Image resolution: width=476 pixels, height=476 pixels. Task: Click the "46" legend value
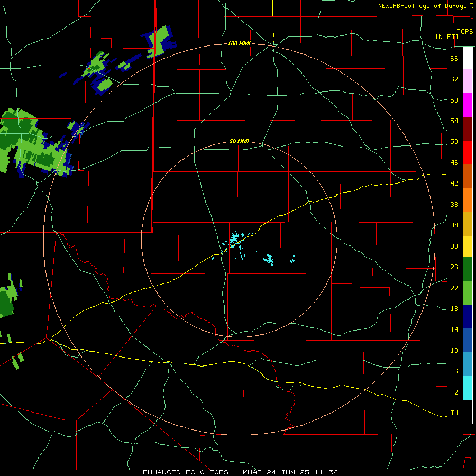454,163
